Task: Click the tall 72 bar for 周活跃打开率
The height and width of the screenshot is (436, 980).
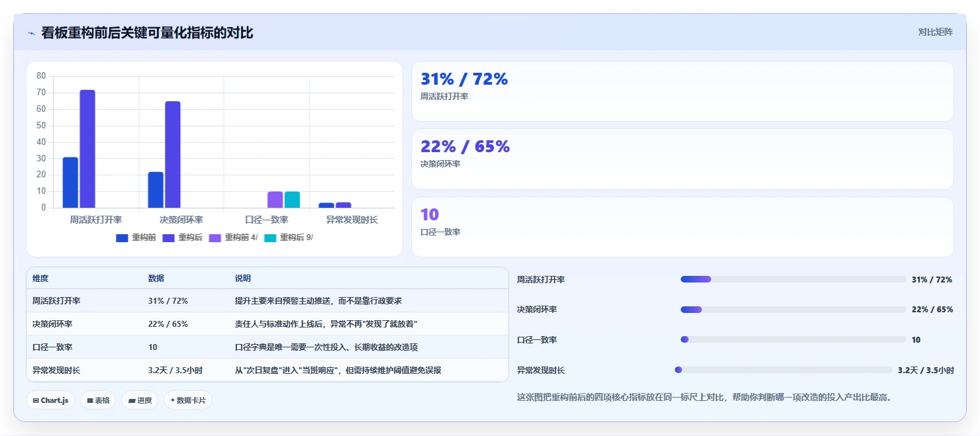Action: pyautogui.click(x=87, y=149)
